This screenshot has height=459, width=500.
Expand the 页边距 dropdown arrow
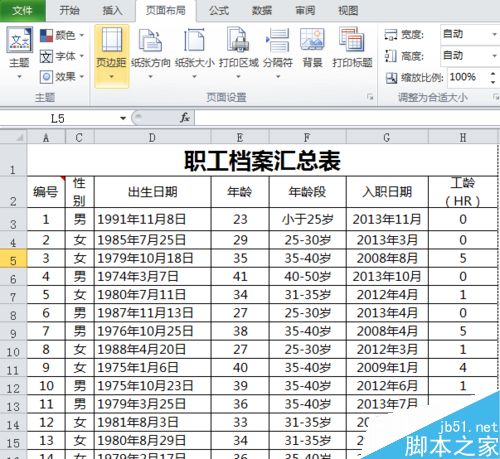click(x=111, y=77)
